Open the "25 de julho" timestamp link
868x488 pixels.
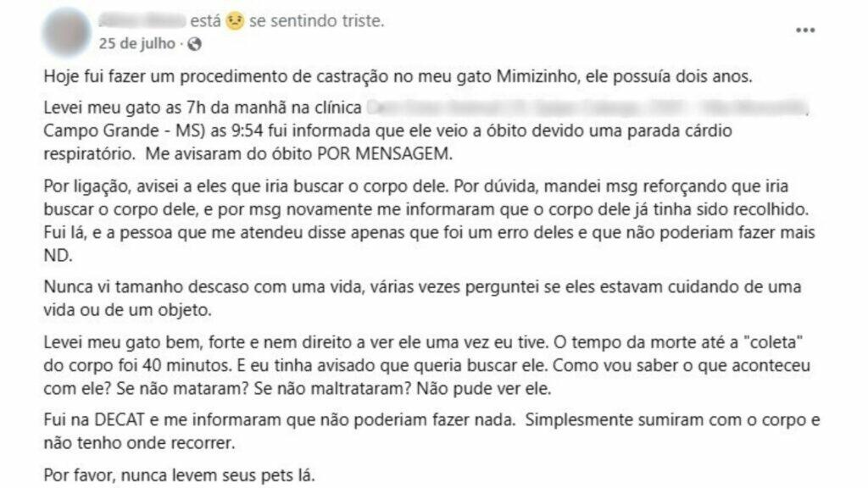point(136,44)
